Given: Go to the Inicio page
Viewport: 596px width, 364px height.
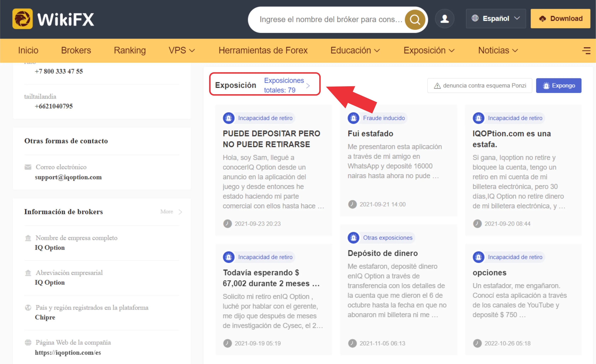Looking at the screenshot, I should tap(28, 50).
